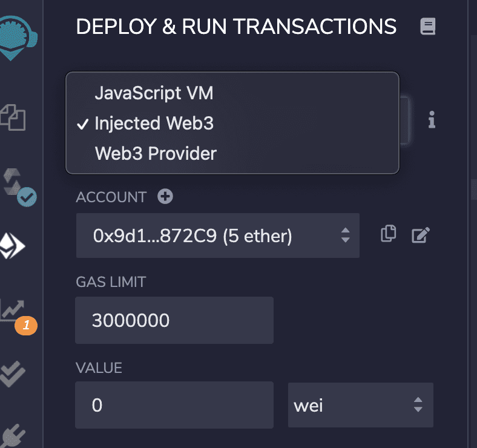Open the wei unit dropdown
Viewport: 477px width, 448px height.
click(x=360, y=405)
